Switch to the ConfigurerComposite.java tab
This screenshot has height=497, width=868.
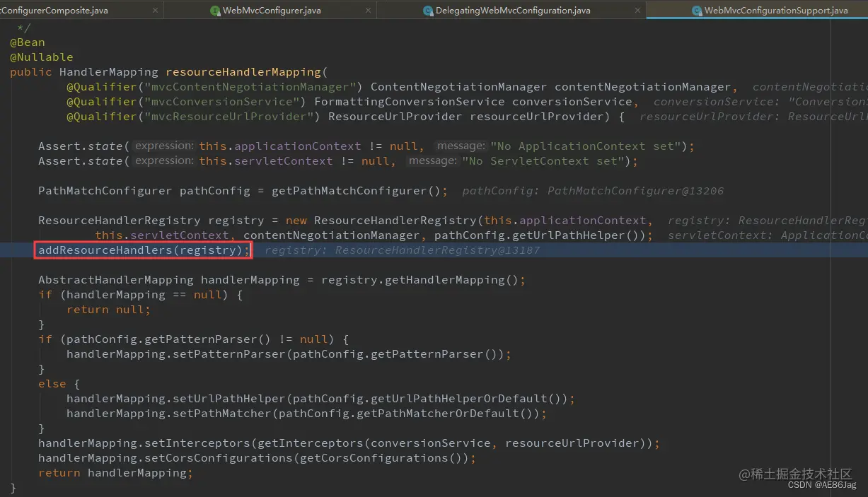(54, 11)
